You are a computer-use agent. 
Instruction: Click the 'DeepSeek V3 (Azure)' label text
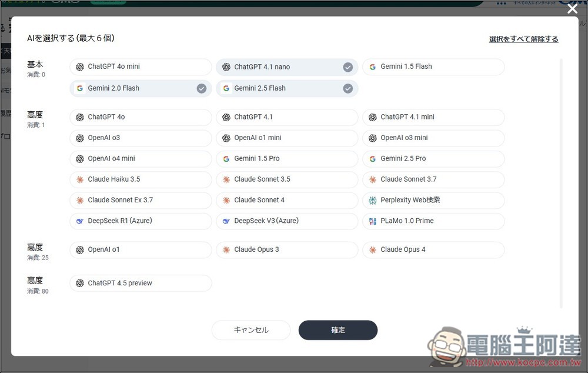point(266,221)
